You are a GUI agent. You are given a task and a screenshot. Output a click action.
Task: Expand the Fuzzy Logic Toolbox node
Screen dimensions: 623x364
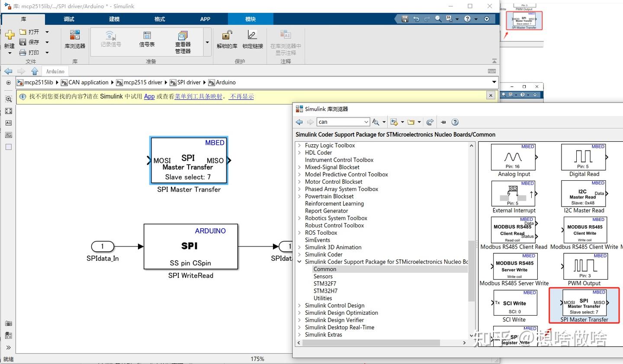pos(299,146)
